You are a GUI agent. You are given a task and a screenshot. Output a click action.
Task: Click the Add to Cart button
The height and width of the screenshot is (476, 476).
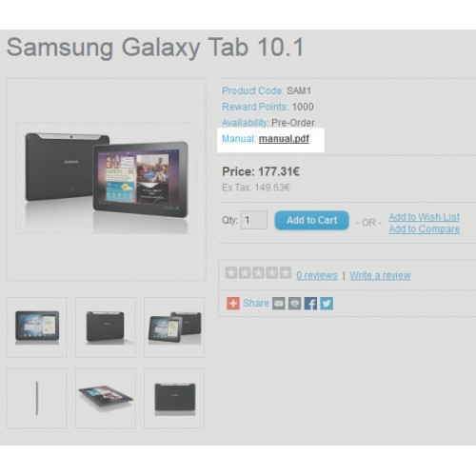[x=311, y=220]
